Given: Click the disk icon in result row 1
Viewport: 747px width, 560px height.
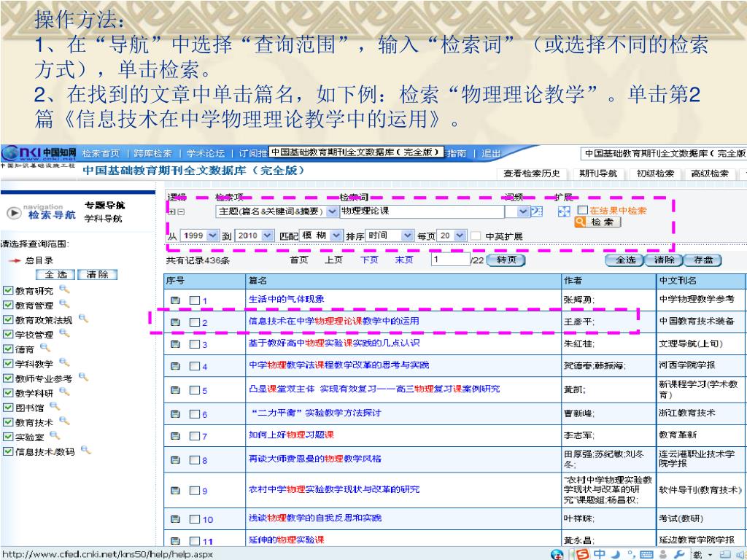Looking at the screenshot, I should (x=175, y=300).
